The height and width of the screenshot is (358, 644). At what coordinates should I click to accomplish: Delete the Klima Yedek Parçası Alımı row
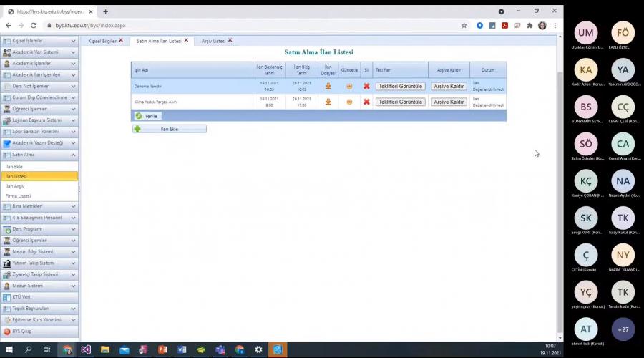tap(366, 102)
